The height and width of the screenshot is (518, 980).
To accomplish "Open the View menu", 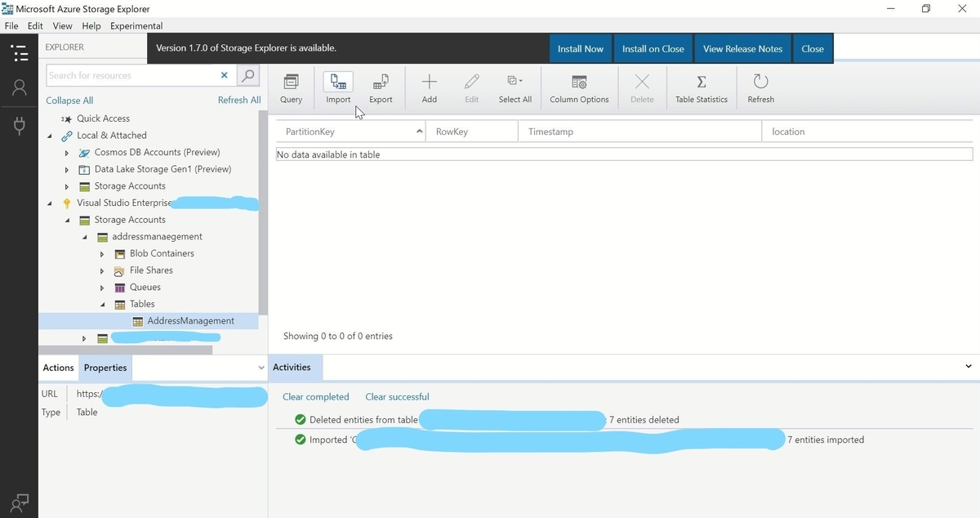I will (62, 26).
